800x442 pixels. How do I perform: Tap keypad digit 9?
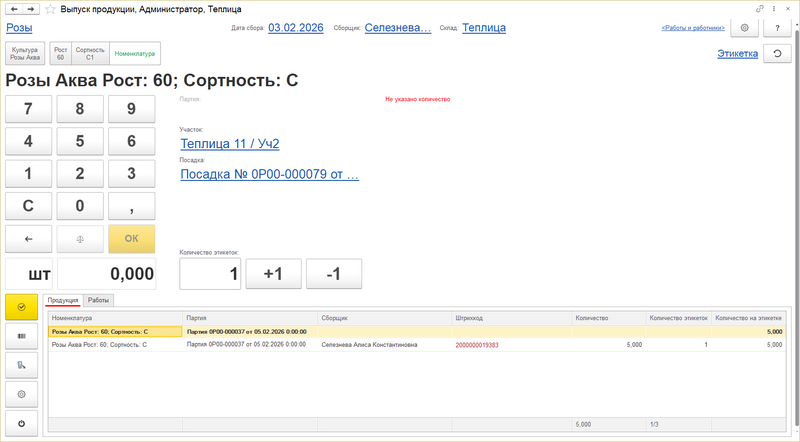tap(132, 109)
